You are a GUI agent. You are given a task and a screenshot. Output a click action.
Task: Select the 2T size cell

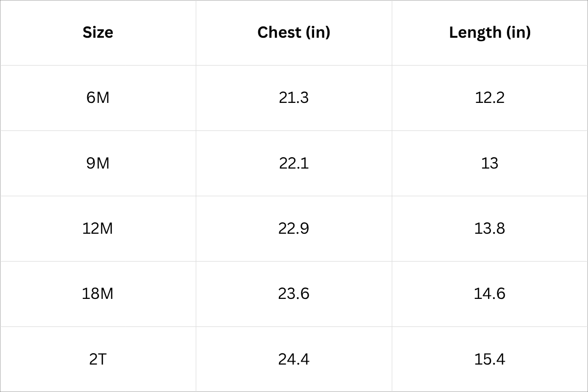click(98, 359)
